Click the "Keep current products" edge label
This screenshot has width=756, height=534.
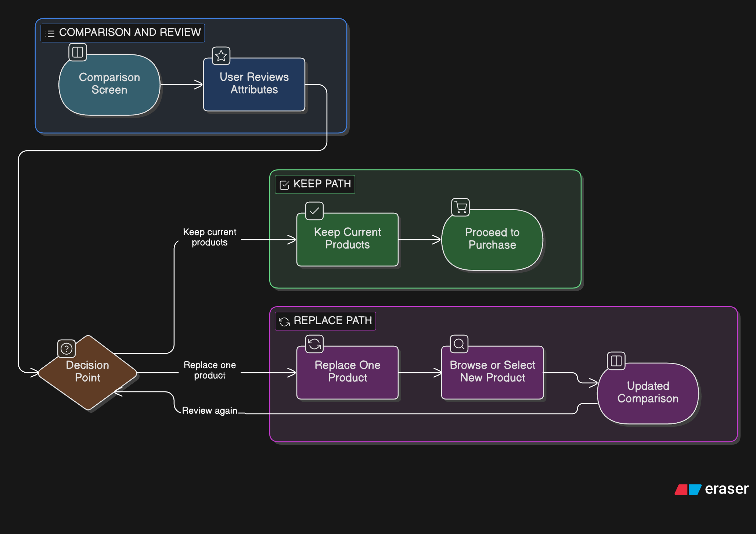[209, 237]
